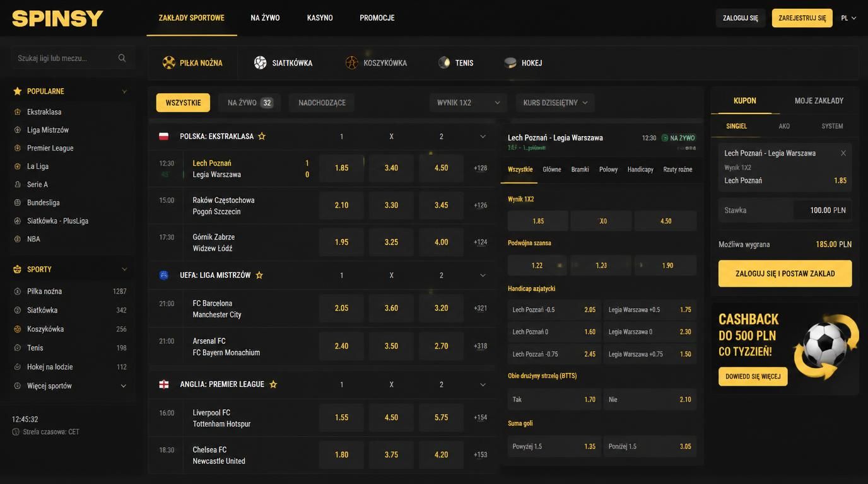Select BTTS Tak 1.70 odds

click(554, 400)
